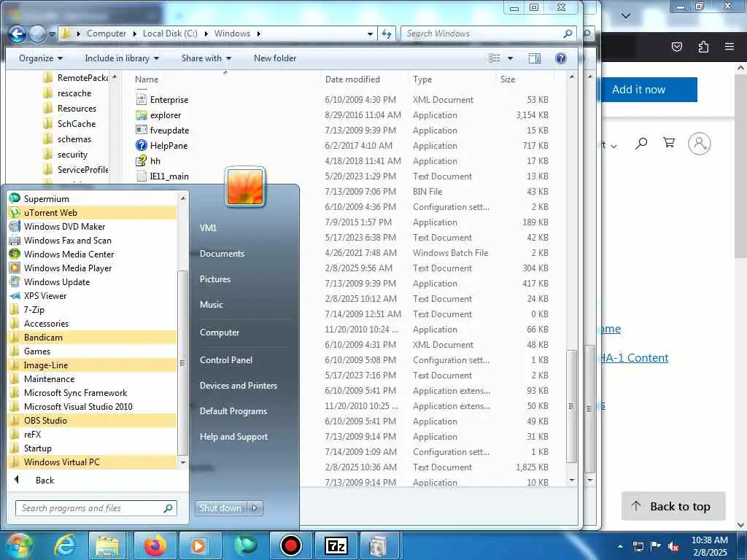Open Devices and Printers
The height and width of the screenshot is (560, 747).
(x=239, y=385)
